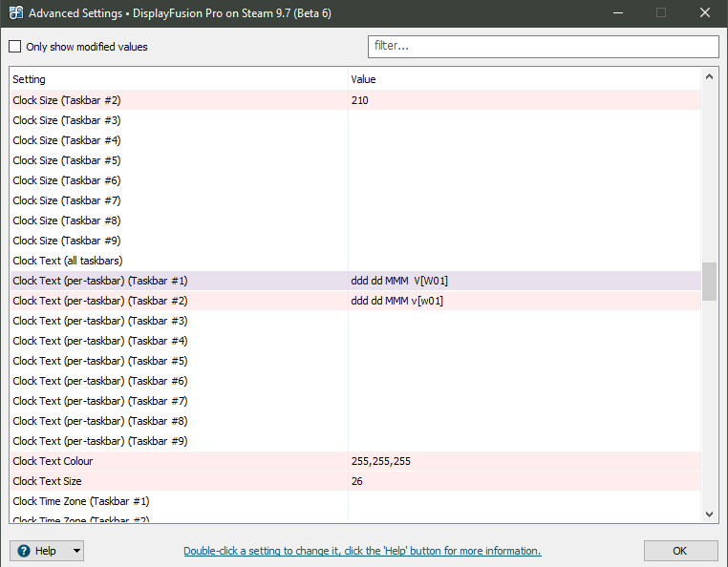Enable Only show modified values checkbox
Screen dimensions: 728x567
15,47
